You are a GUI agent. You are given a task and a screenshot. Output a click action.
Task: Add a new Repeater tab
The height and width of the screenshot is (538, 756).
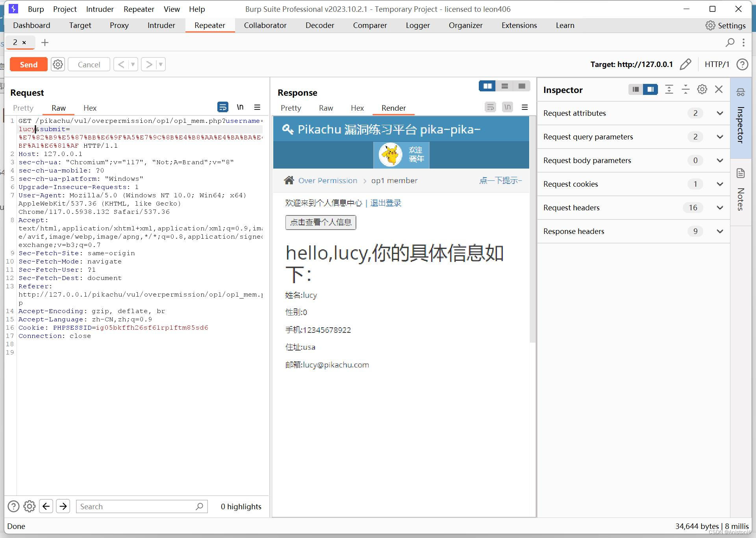[45, 42]
